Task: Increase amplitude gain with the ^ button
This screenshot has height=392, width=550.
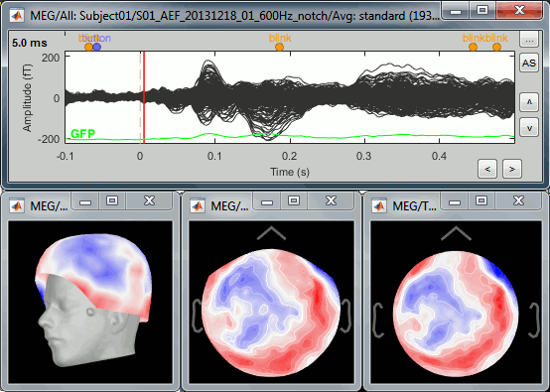Action: coord(529,102)
